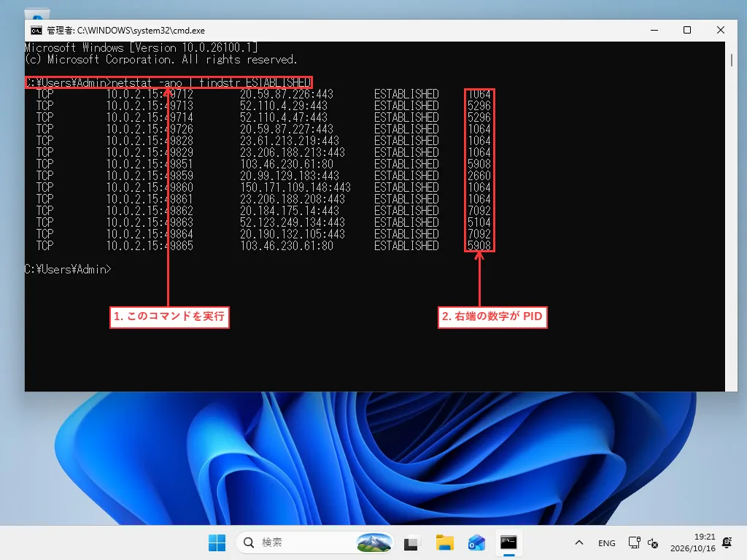Open Outlook from the taskbar
Viewport: 747px width, 560px height.
(x=476, y=542)
